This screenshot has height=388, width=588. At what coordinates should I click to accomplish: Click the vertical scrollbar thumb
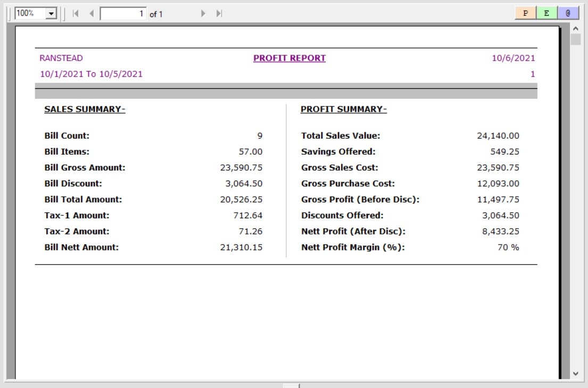[576, 39]
